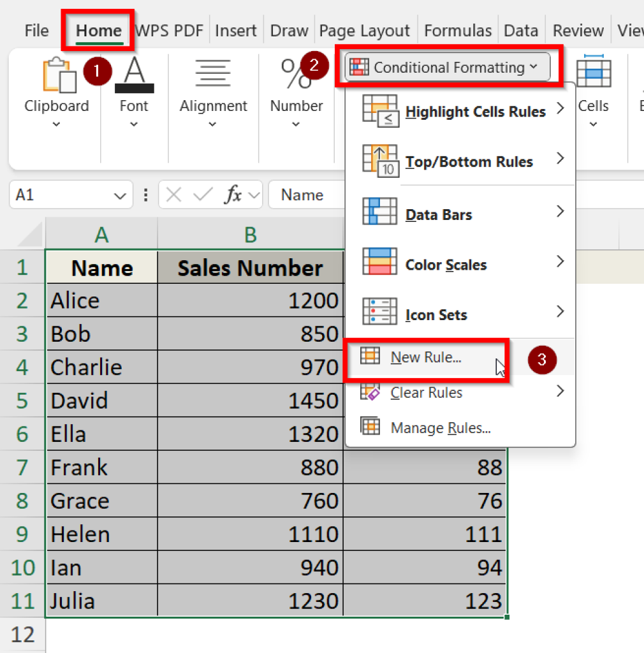Expand the Font group options
The image size is (644, 653).
pos(134,125)
